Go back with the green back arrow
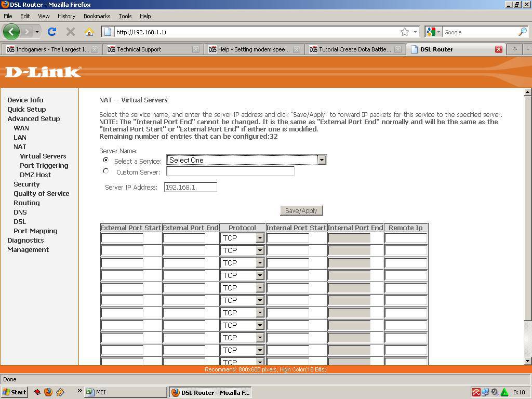Screen dimensions: 532x399 coord(11,32)
